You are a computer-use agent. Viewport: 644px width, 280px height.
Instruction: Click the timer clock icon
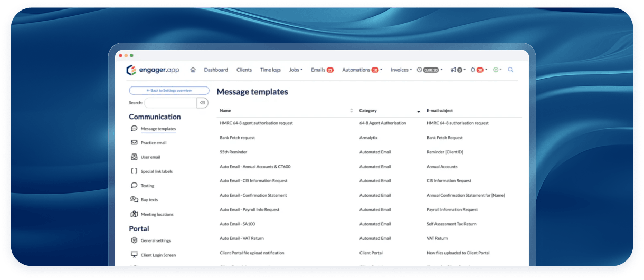(420, 70)
